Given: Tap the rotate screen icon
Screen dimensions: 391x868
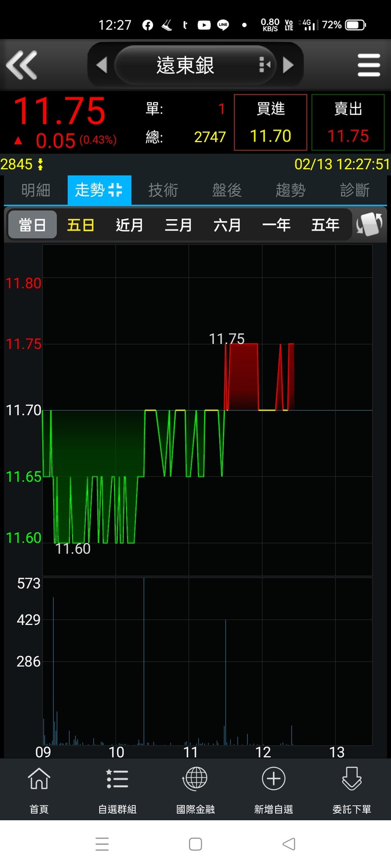Looking at the screenshot, I should 369,224.
